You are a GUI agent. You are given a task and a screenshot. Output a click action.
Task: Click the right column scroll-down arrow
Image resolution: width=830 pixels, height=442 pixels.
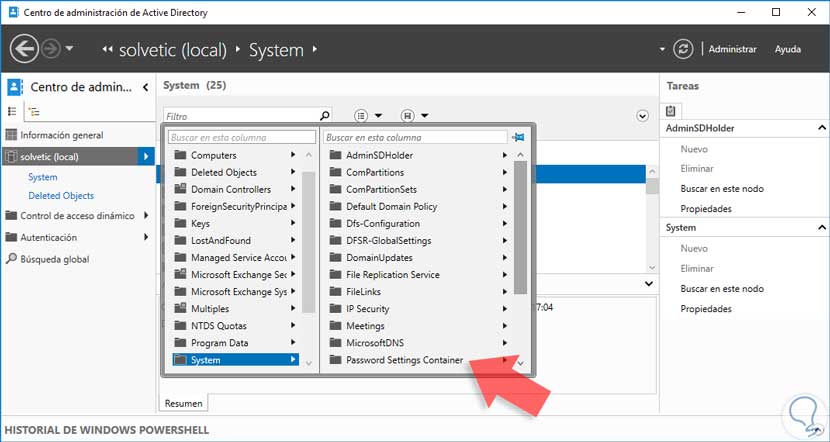pos(520,363)
